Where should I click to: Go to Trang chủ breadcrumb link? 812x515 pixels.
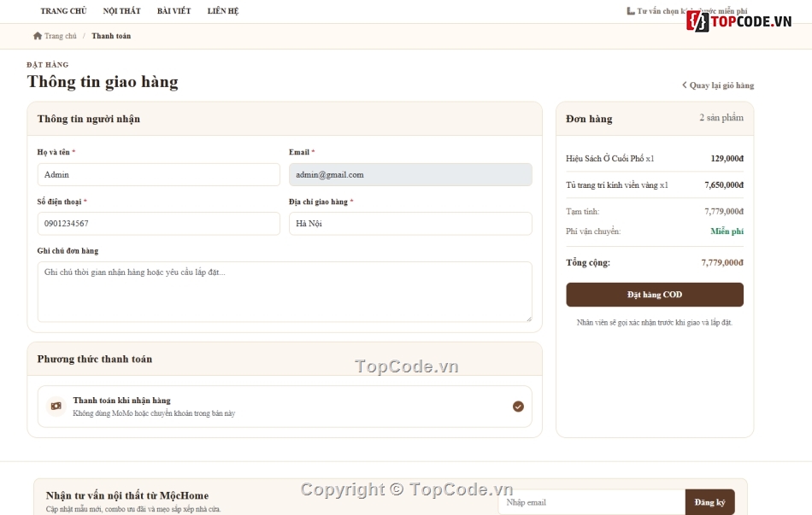[x=60, y=36]
